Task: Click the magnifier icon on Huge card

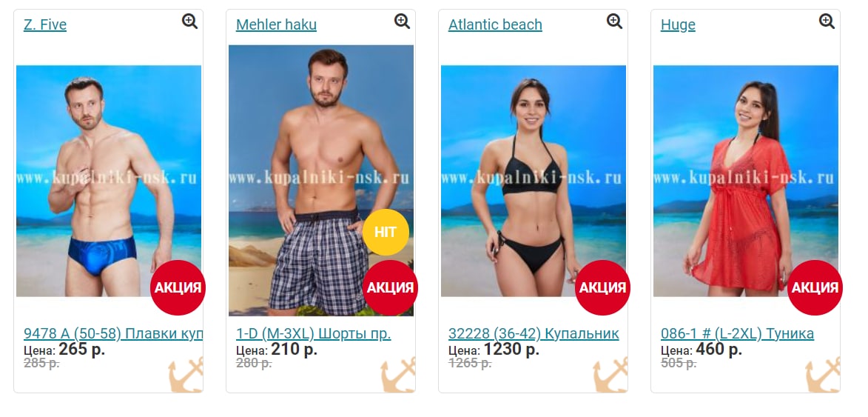Action: point(827,21)
